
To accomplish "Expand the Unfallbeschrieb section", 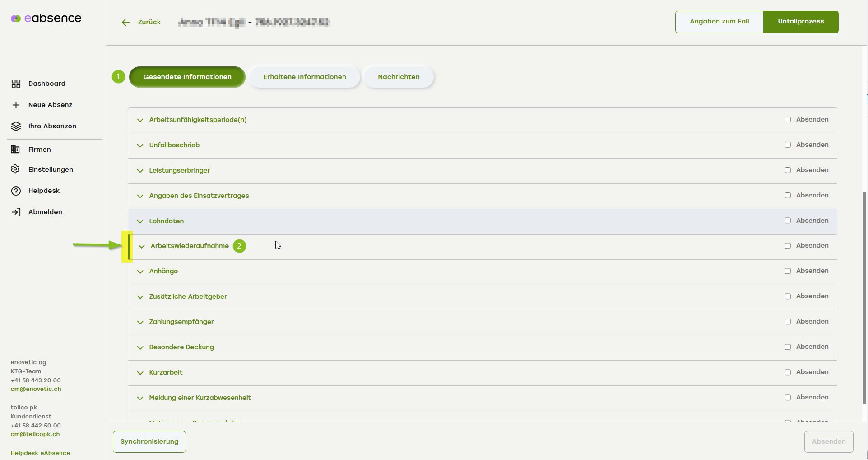I will click(140, 146).
